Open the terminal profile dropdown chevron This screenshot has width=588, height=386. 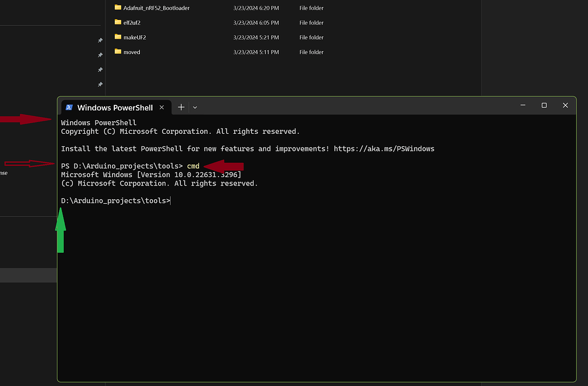194,107
